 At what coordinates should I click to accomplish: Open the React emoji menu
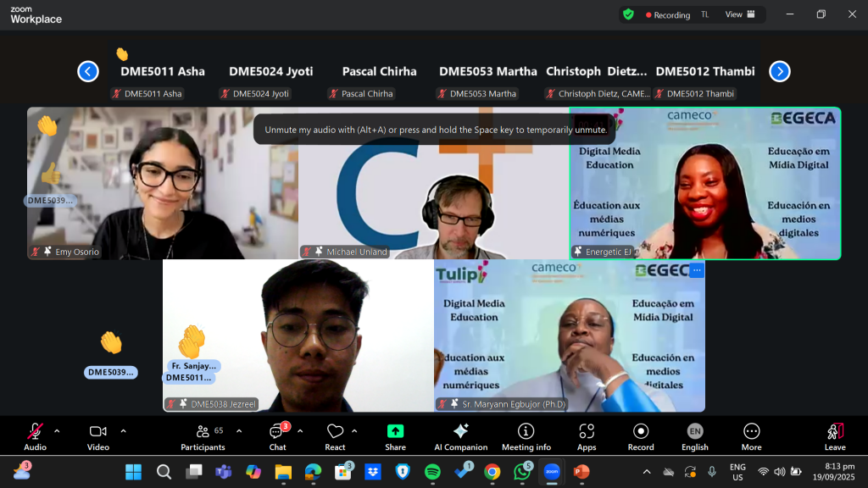[x=335, y=436]
